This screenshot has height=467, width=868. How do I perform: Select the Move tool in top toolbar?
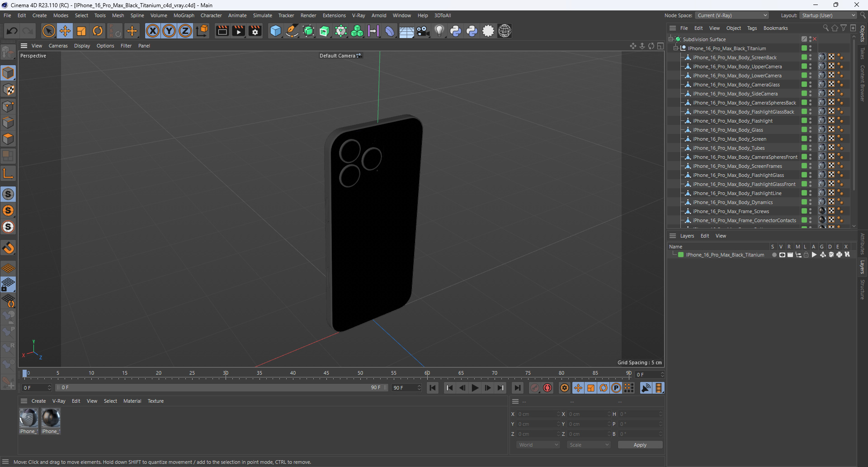(65, 31)
